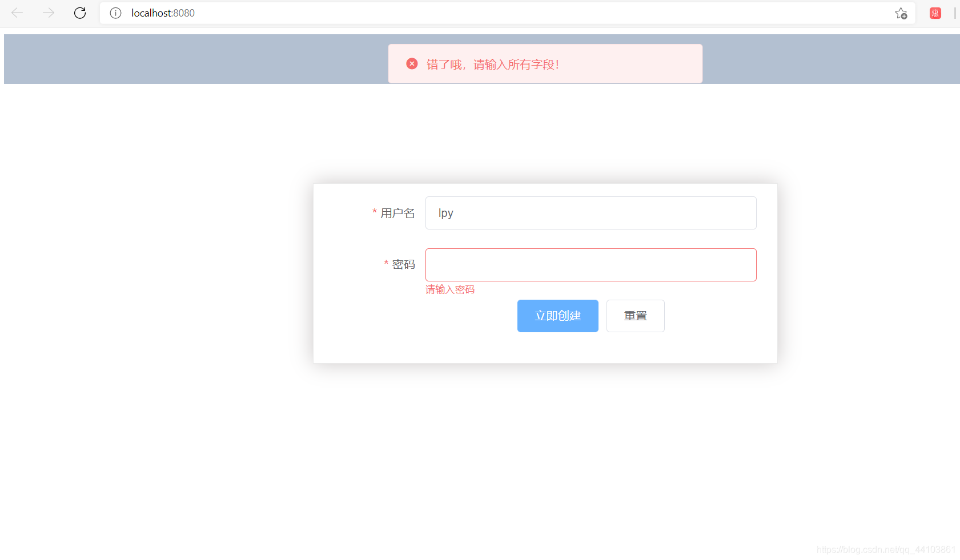This screenshot has height=560, width=960.
Task: Reload the page with the refresh icon
Action: 80,13
